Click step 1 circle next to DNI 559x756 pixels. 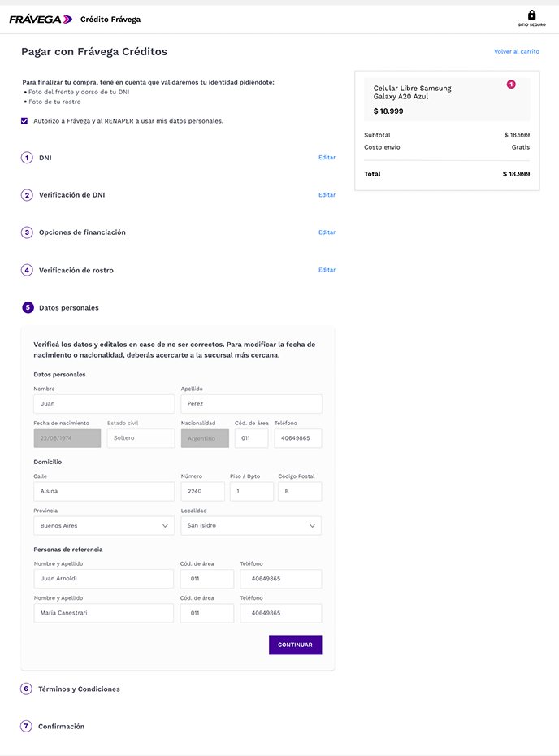[27, 158]
